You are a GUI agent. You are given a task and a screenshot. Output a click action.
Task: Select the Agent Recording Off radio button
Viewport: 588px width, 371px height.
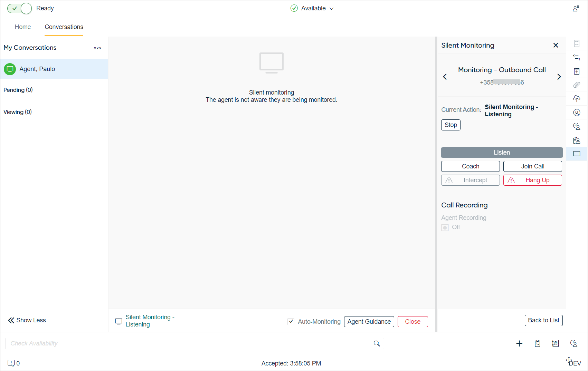point(445,227)
